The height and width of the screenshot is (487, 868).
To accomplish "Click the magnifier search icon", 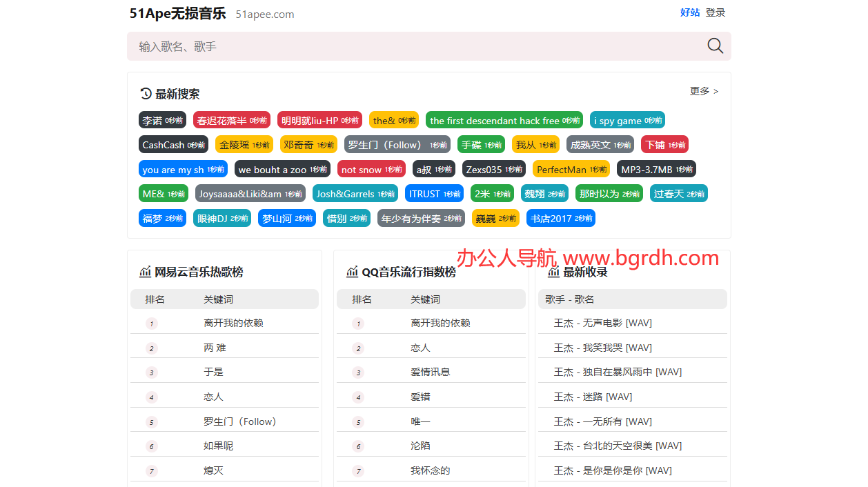I will (x=716, y=46).
